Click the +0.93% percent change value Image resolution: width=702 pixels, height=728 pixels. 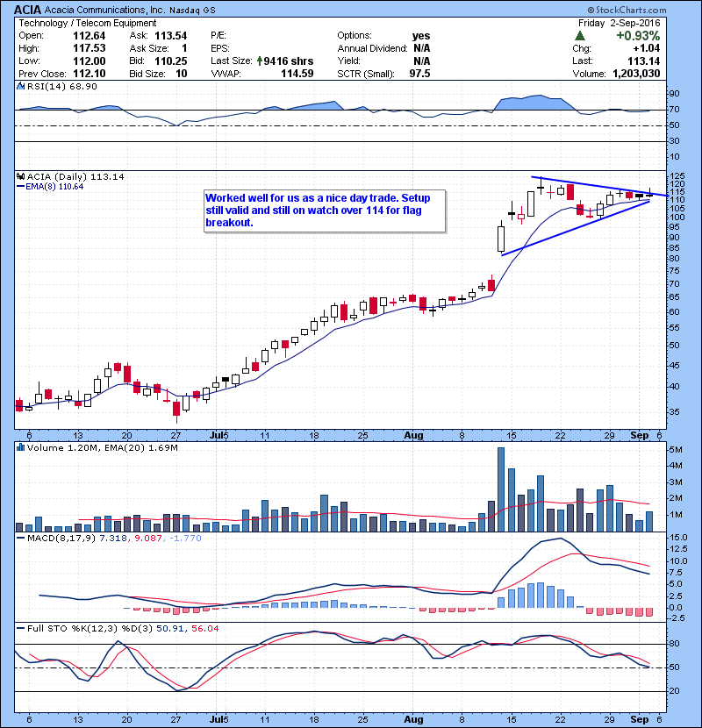coord(638,36)
